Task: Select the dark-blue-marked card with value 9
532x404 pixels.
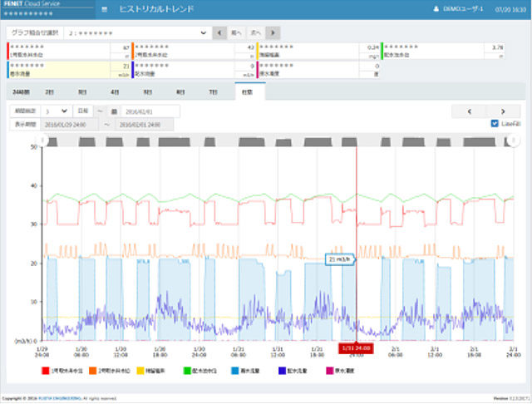Action: coord(194,70)
